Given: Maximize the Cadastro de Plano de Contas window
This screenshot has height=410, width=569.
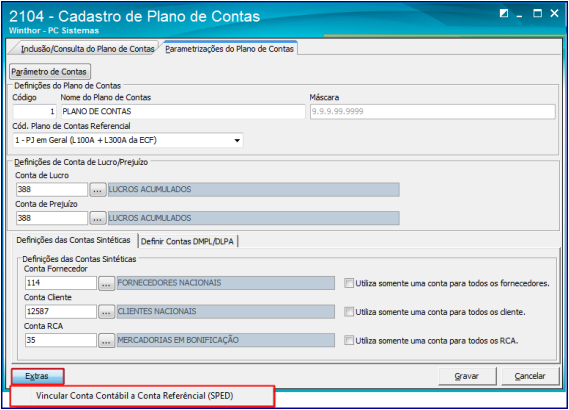Looking at the screenshot, I should [537, 13].
